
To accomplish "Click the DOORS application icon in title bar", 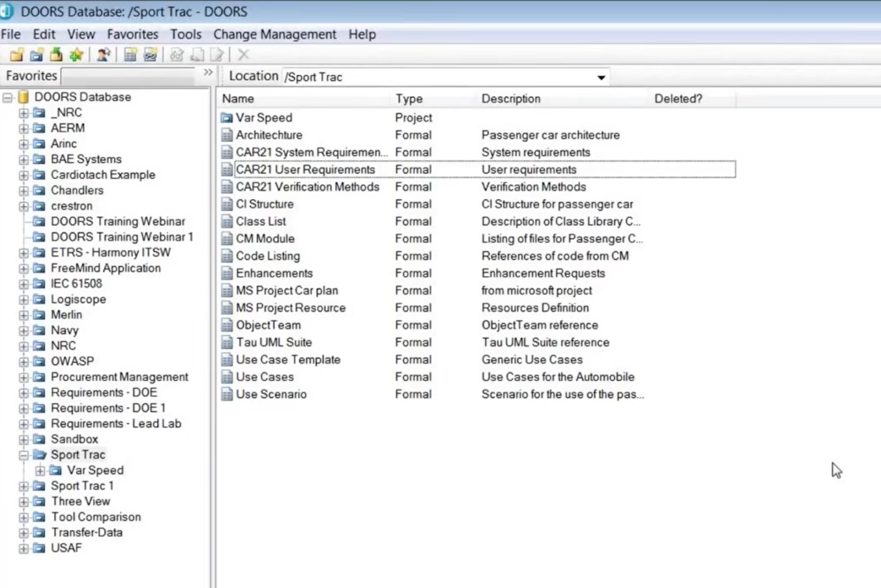I will coord(6,11).
